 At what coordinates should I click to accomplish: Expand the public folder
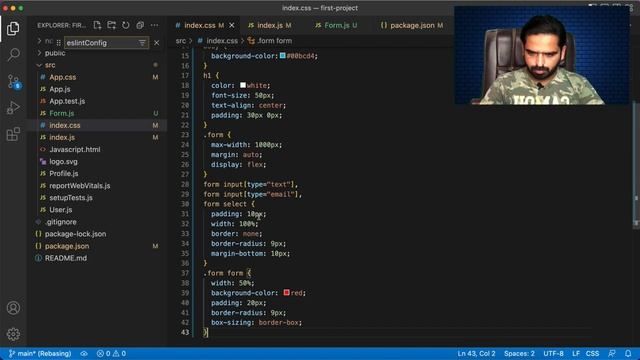(x=55, y=53)
